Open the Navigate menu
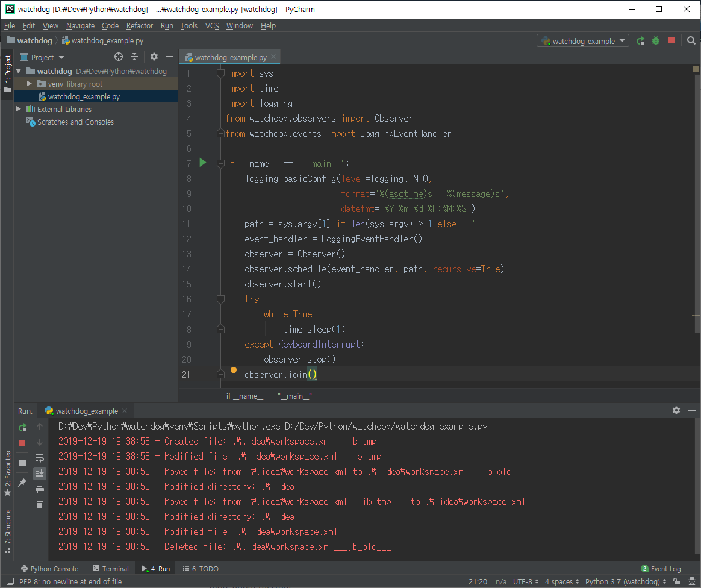 coord(80,25)
